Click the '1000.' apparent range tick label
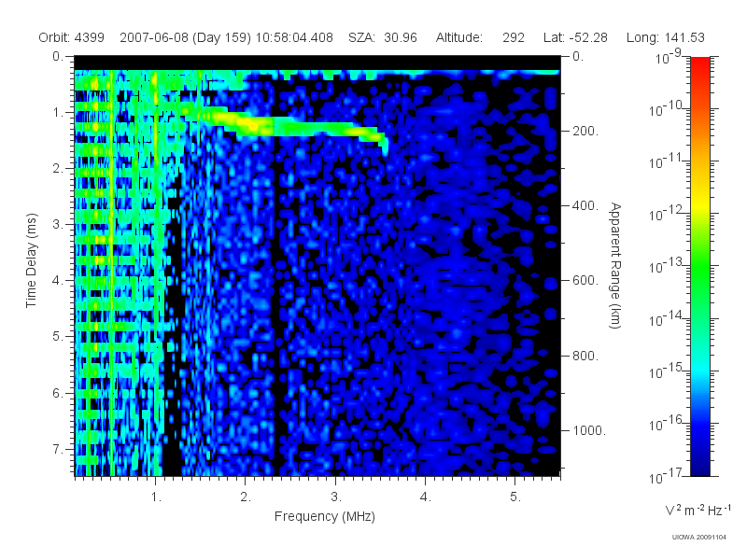The image size is (747, 560). click(589, 430)
